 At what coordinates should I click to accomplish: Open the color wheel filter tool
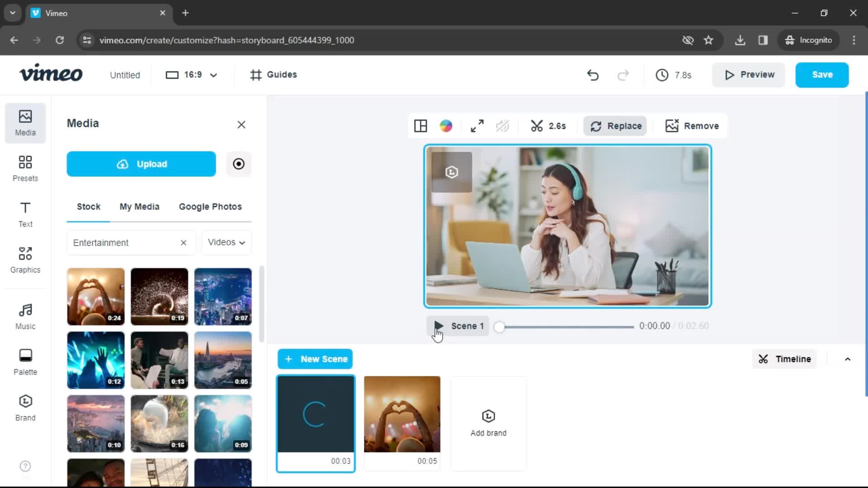point(446,126)
